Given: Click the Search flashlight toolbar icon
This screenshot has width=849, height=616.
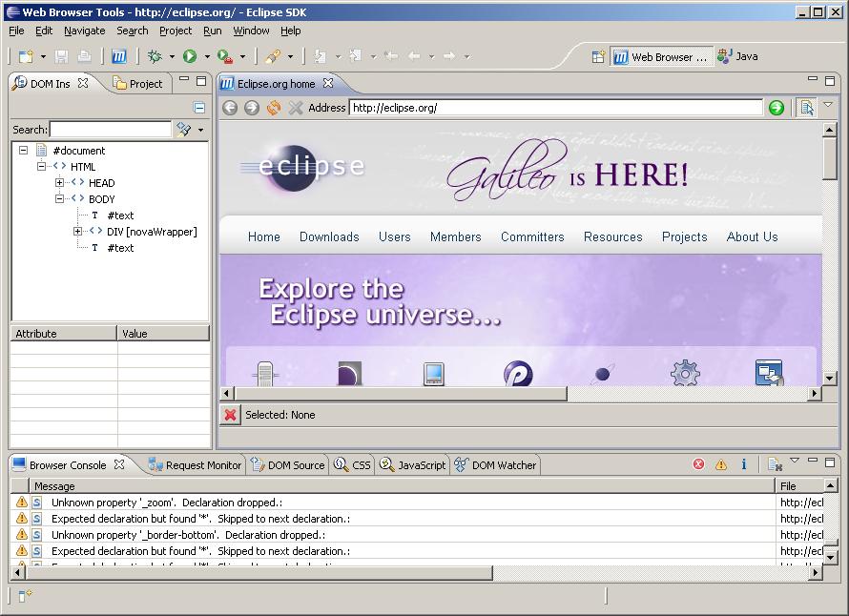Looking at the screenshot, I should (273, 56).
